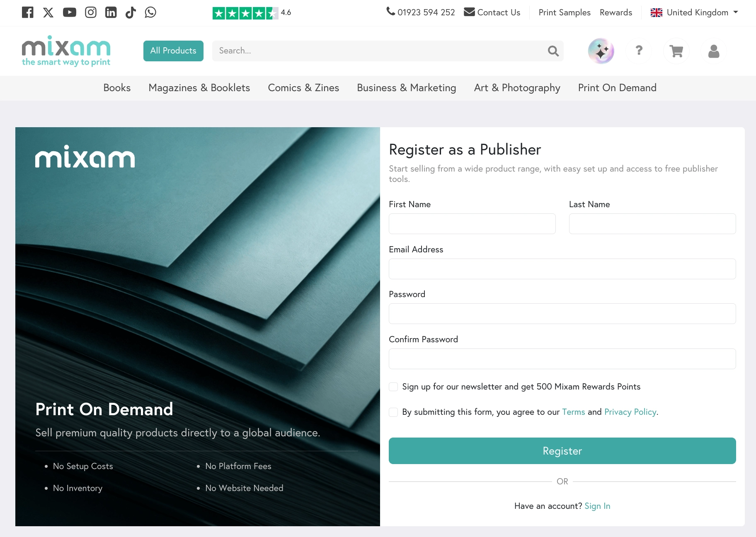Open the Instagram social icon
The width and height of the screenshot is (756, 537).
click(91, 12)
